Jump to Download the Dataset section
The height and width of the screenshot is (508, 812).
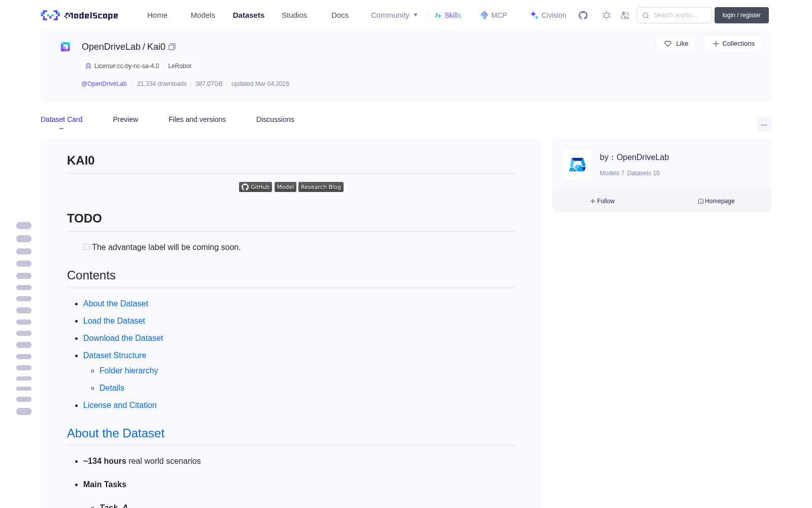123,338
